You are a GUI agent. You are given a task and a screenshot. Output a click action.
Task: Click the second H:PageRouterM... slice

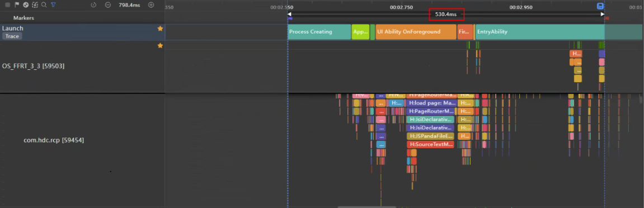(x=431, y=111)
